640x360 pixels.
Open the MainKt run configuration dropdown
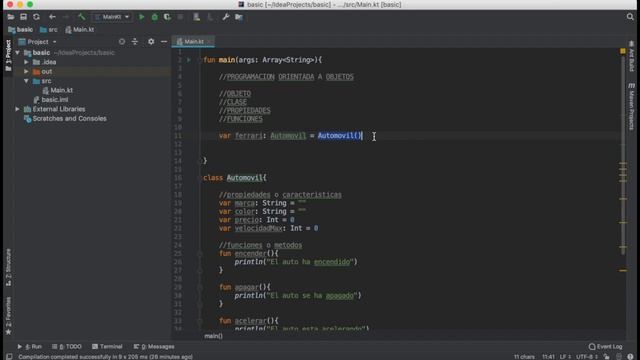coord(112,17)
